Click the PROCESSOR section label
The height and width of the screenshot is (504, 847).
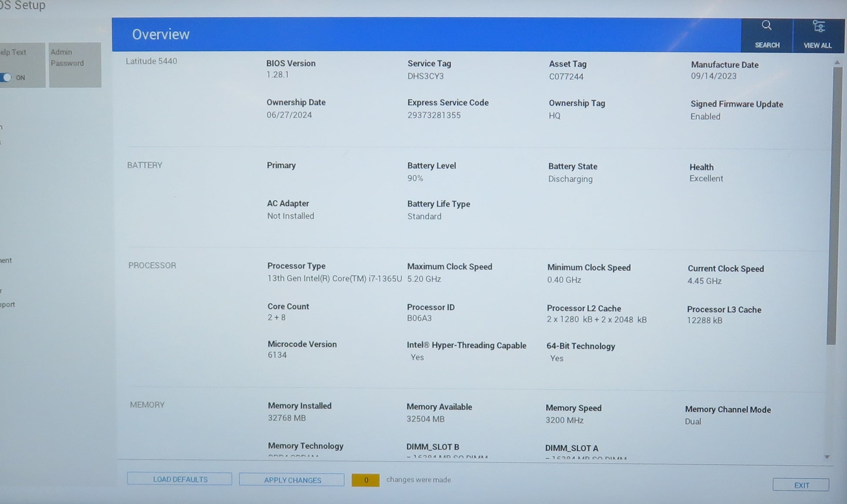pyautogui.click(x=152, y=265)
